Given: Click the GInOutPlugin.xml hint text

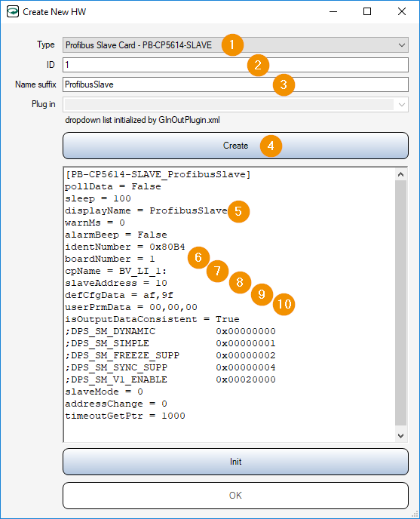Looking at the screenshot, I should point(143,120).
